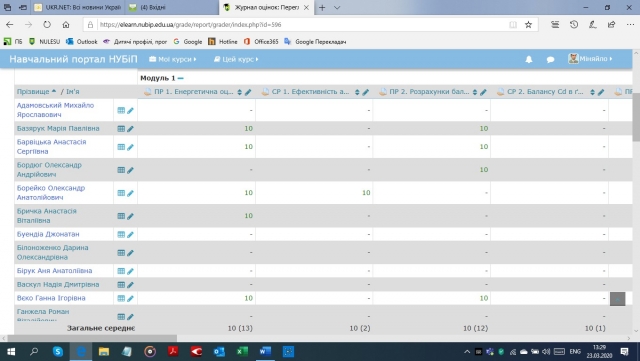This screenshot has width=640, height=361.
Task: Edit grades pencil for Веко Ганна Ігорівна
Action: pyautogui.click(x=130, y=299)
